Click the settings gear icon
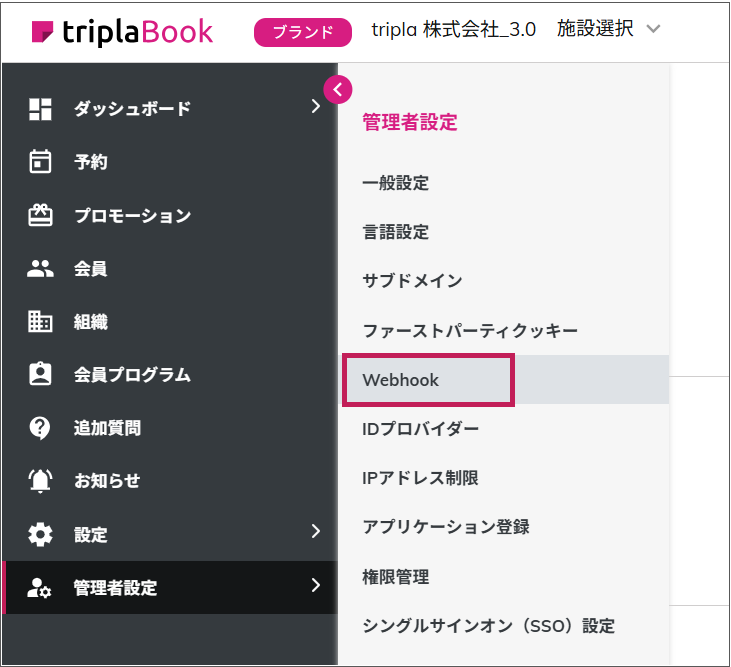This screenshot has width=731, height=667. coord(40,535)
